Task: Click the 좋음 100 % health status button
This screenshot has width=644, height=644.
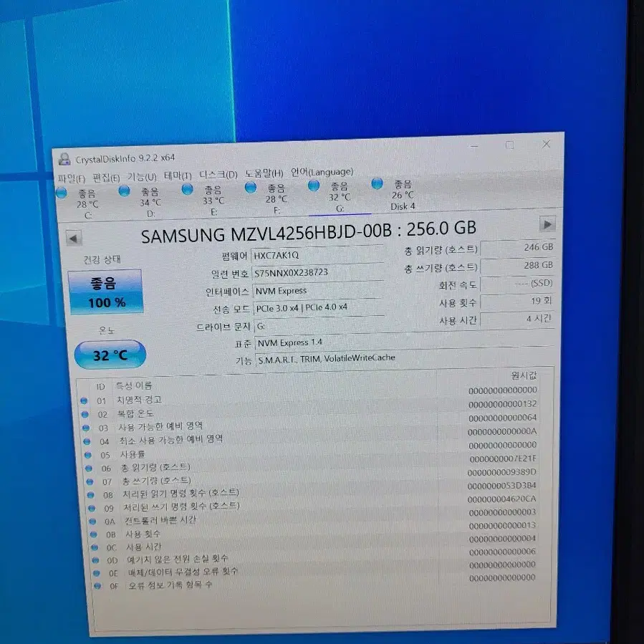Action: click(x=106, y=292)
